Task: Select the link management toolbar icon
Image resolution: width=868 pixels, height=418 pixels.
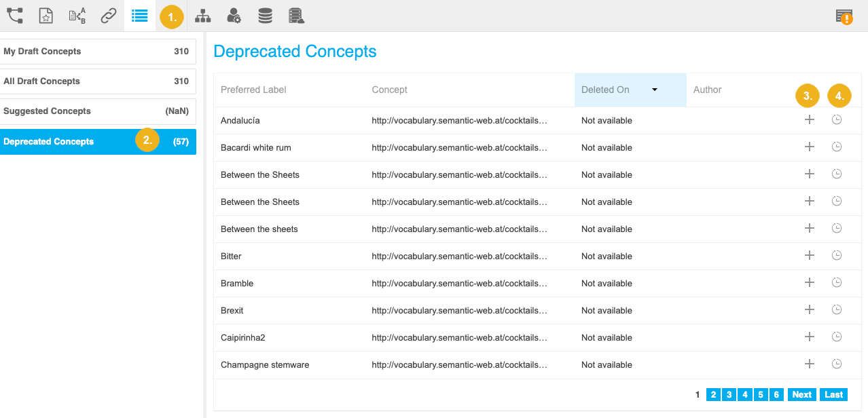Action: tap(108, 16)
